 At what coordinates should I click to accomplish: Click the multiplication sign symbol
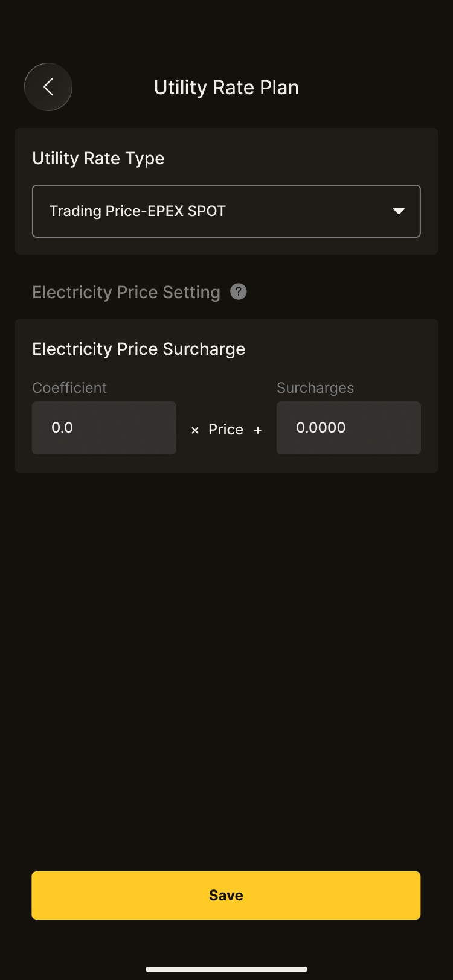pyautogui.click(x=194, y=430)
